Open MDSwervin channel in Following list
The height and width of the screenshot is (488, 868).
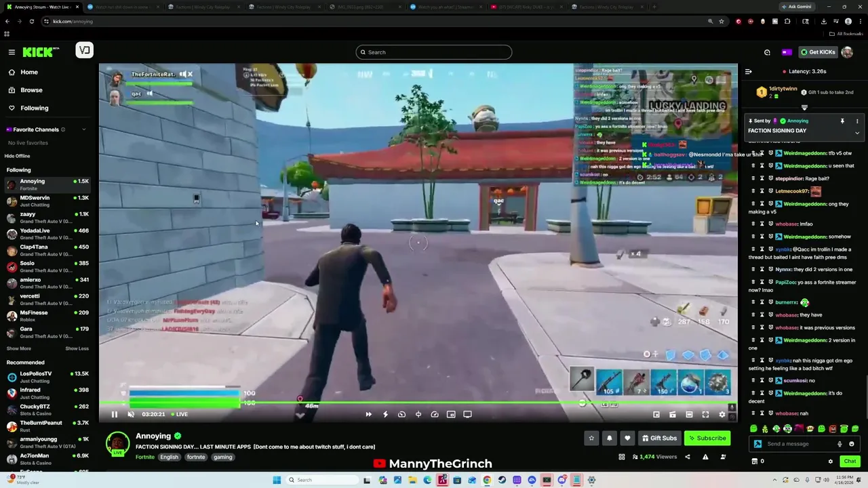(47, 201)
